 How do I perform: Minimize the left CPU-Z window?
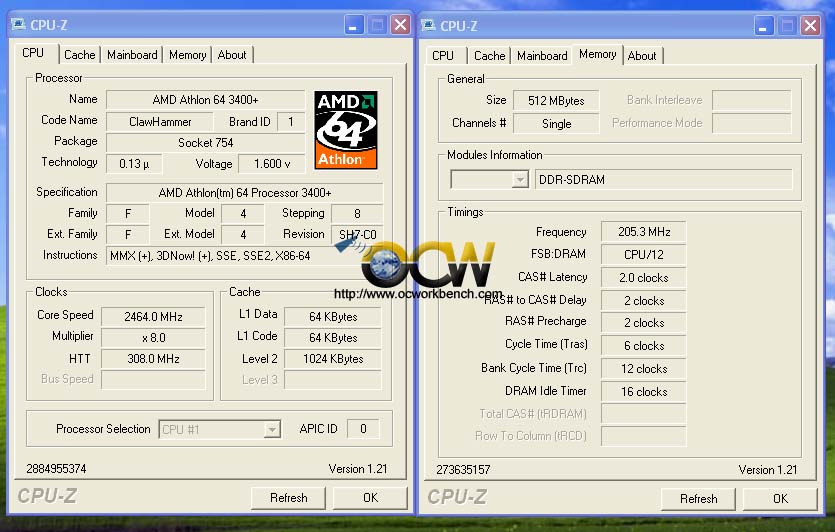[354, 25]
